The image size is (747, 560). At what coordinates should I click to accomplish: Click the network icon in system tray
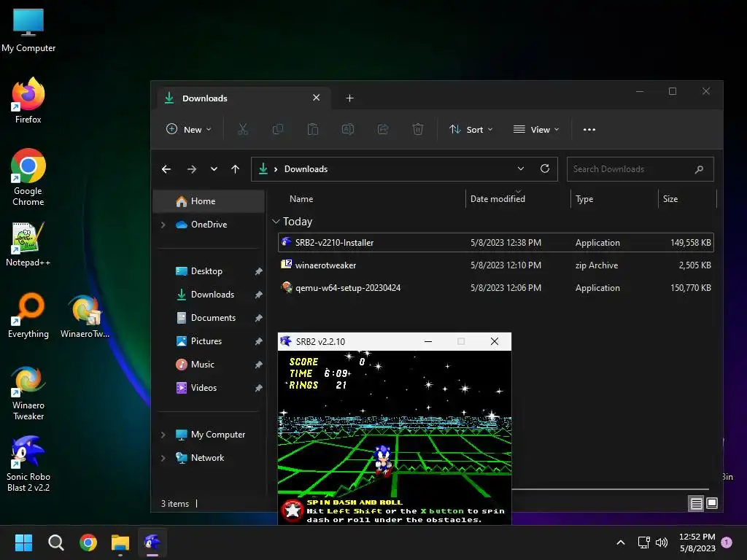[643, 542]
